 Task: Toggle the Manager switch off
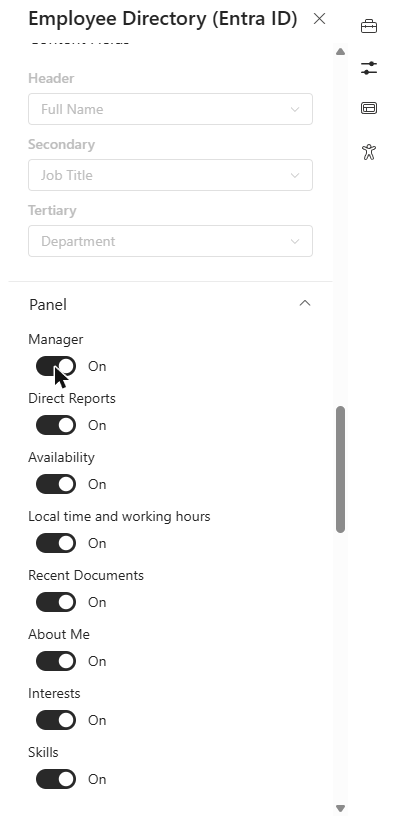coord(56,366)
